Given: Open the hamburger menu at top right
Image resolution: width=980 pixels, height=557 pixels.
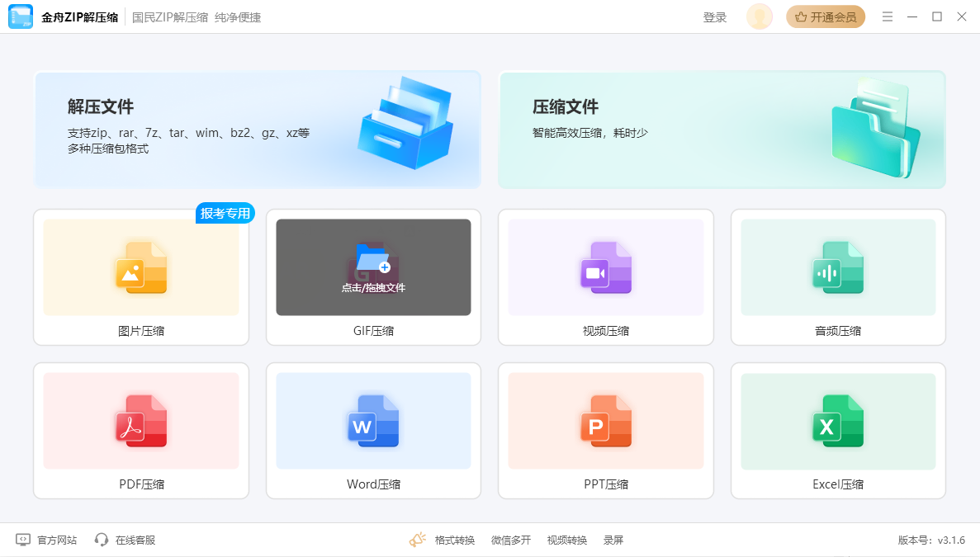Looking at the screenshot, I should coord(888,17).
